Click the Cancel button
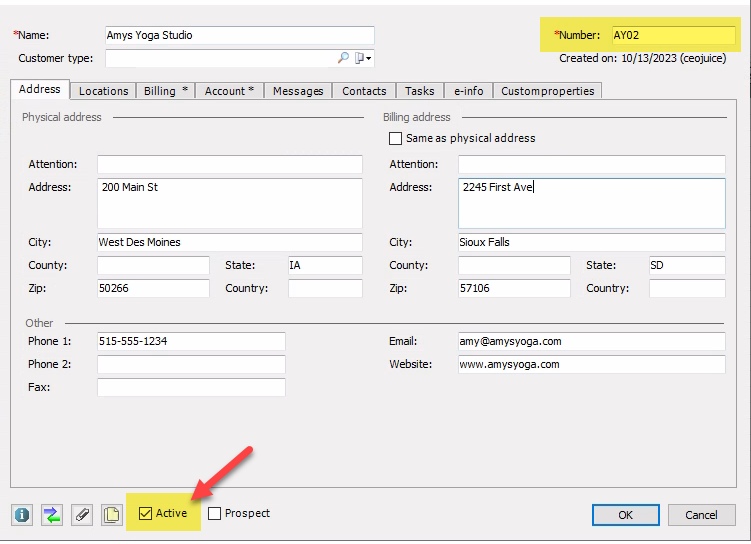 pos(701,515)
